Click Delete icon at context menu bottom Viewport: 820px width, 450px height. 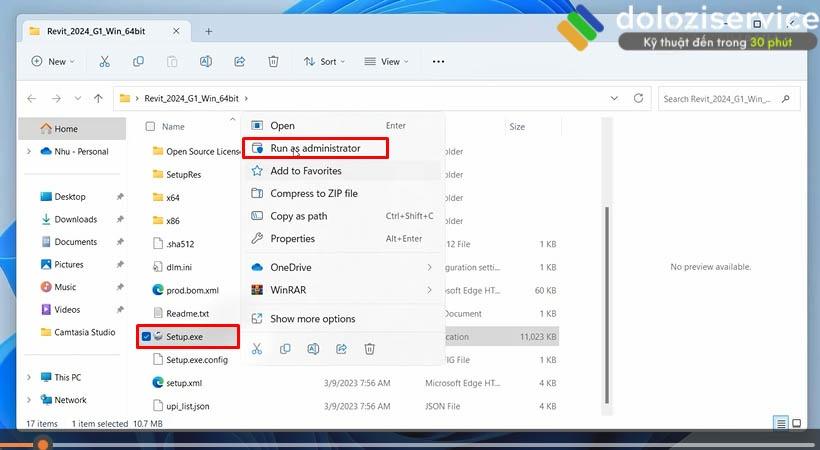coord(369,348)
